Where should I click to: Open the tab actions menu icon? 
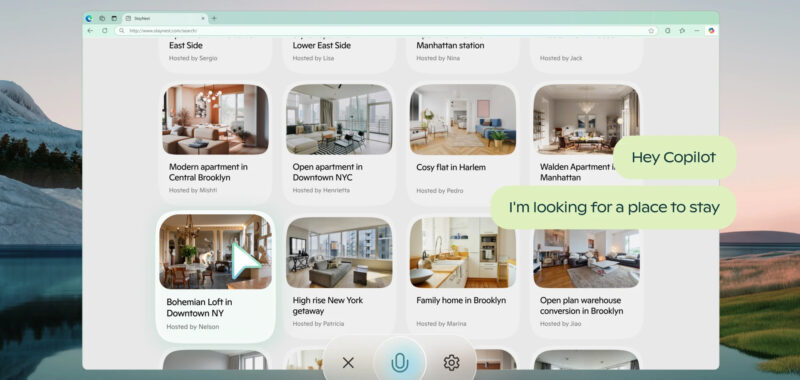pyautogui.click(x=114, y=18)
